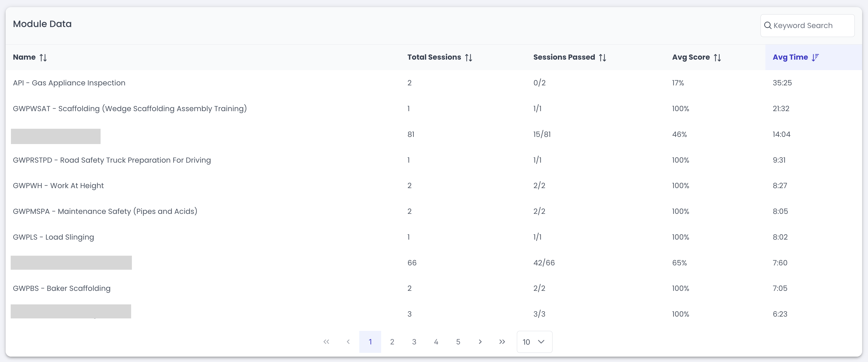The width and height of the screenshot is (868, 362).
Task: Click Avg Score sort arrows icon
Action: tap(717, 58)
